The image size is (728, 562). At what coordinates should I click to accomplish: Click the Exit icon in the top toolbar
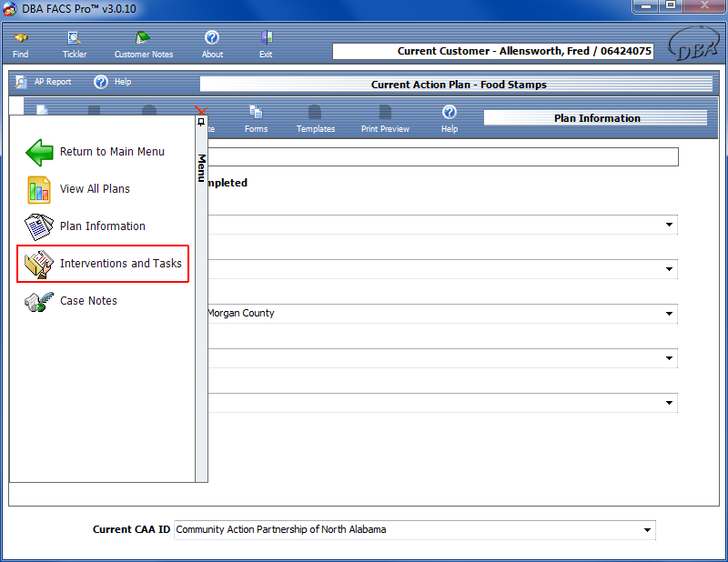pyautogui.click(x=266, y=44)
